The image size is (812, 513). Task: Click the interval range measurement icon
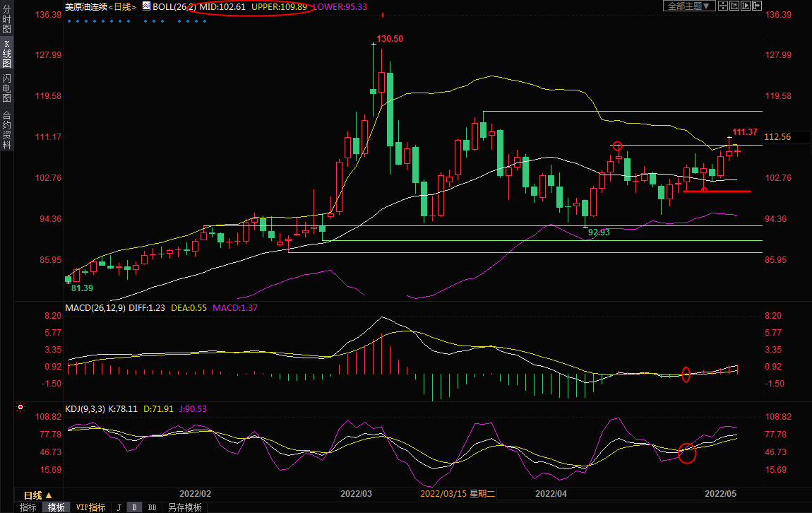734,6
